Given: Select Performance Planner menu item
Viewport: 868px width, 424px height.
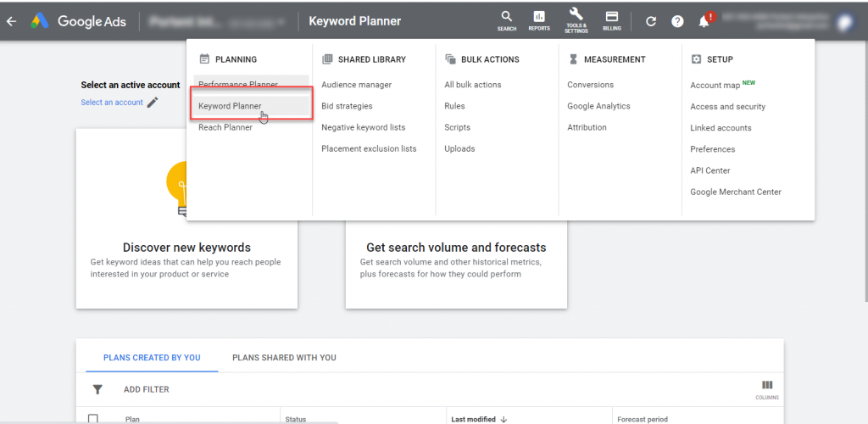Looking at the screenshot, I should [x=251, y=85].
